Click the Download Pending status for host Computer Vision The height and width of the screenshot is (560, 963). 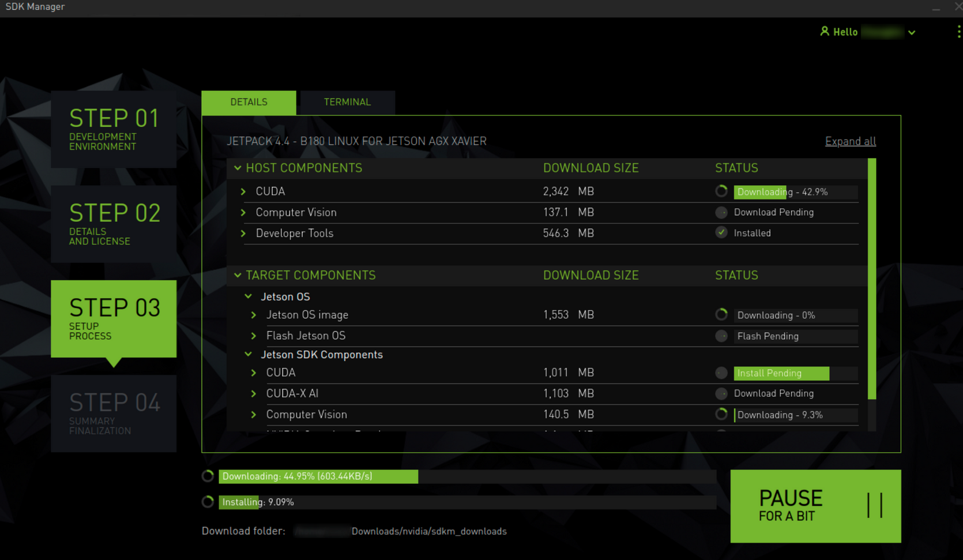pyautogui.click(x=774, y=212)
